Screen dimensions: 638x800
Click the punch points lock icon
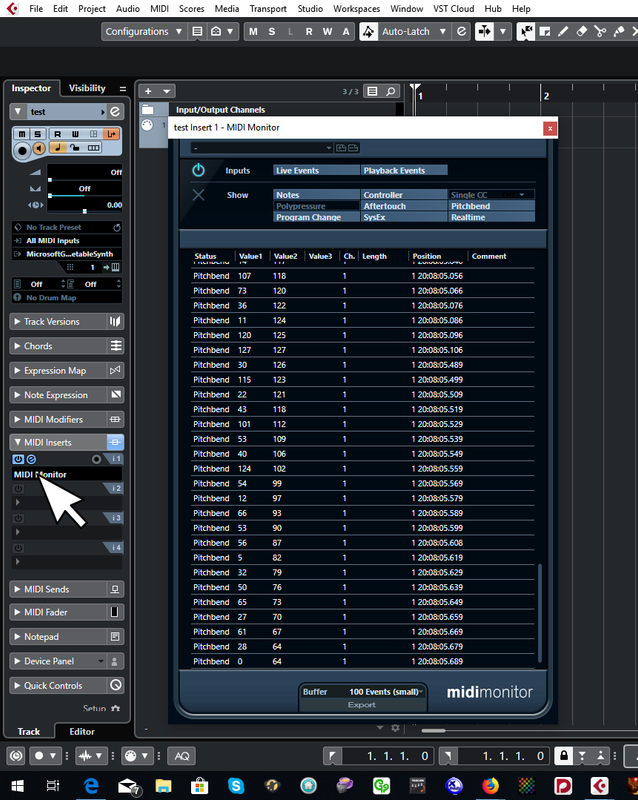pyautogui.click(x=563, y=756)
